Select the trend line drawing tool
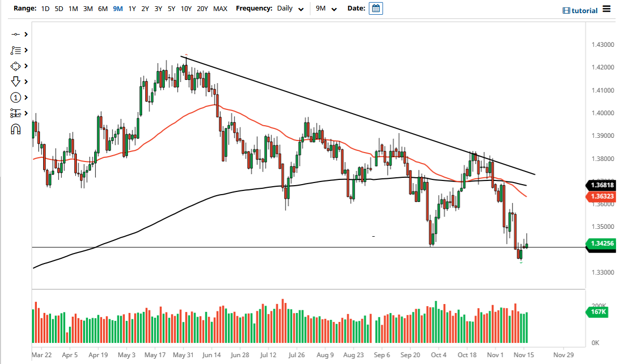This screenshot has width=624, height=364. (x=16, y=34)
